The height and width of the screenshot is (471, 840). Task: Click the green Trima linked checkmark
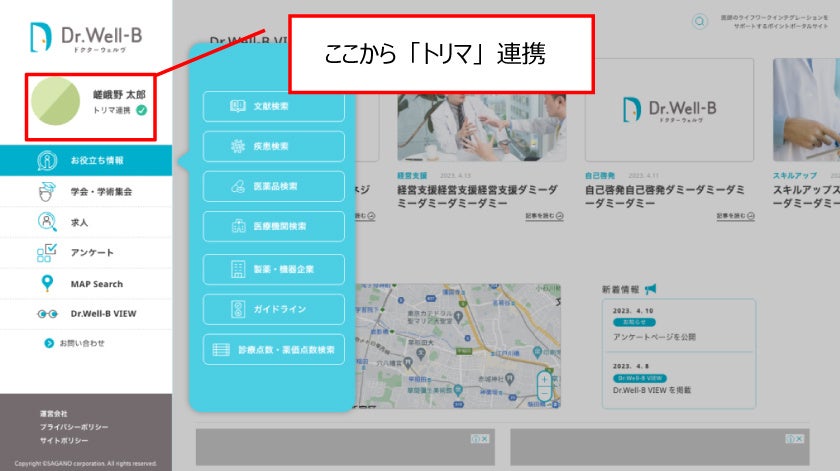[x=141, y=110]
